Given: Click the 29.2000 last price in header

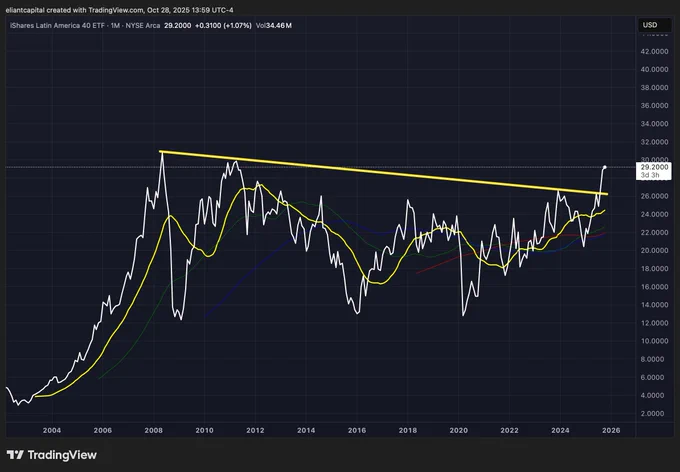Looking at the screenshot, I should pyautogui.click(x=177, y=26).
